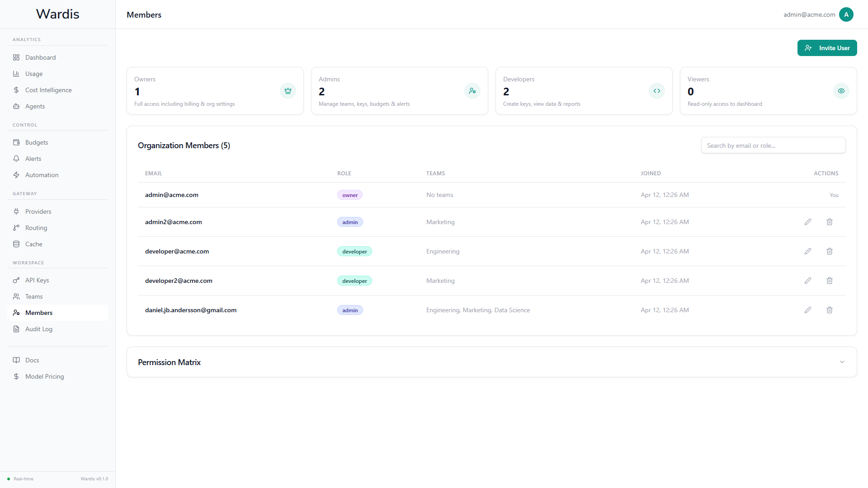Edit daniel.jb.andersson@gmail.com with pencil icon
868x488 pixels.
tap(808, 310)
